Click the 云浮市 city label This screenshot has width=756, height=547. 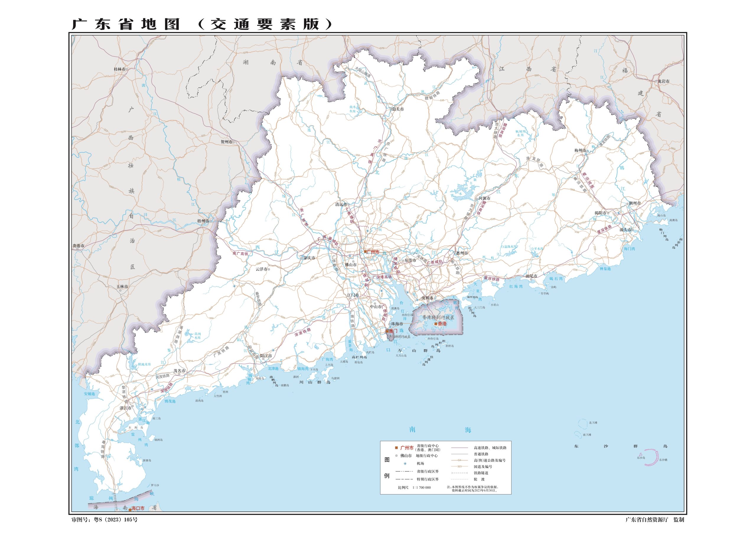pyautogui.click(x=261, y=269)
